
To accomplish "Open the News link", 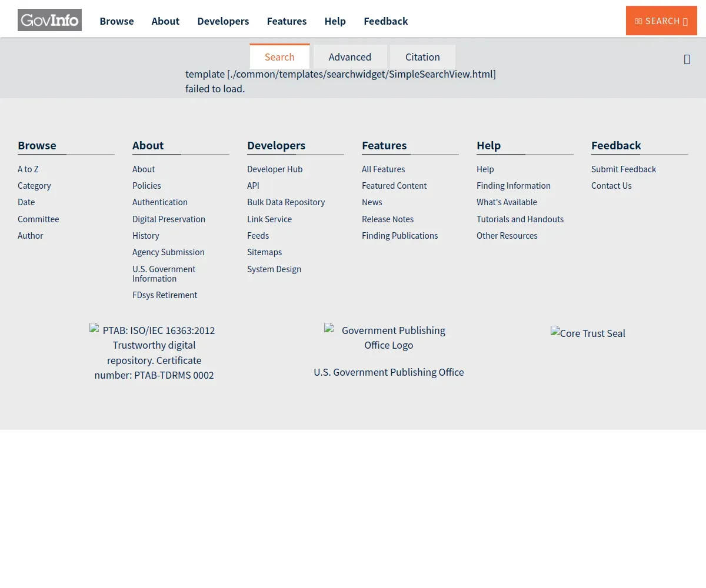I will click(372, 202).
